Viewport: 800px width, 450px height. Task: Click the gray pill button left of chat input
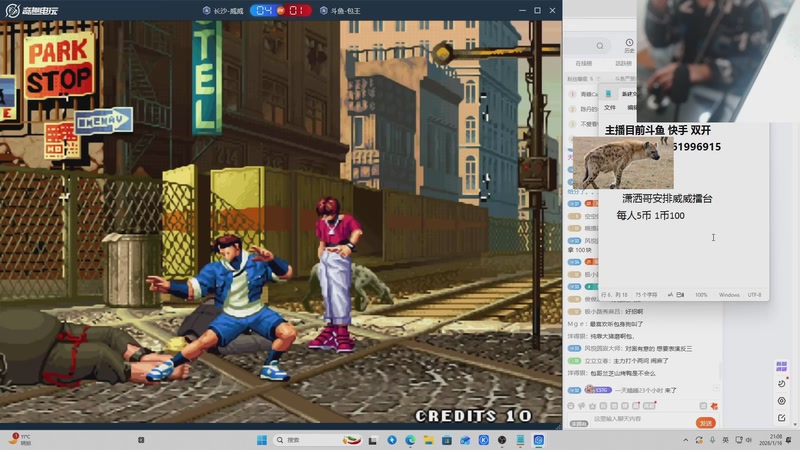click(x=579, y=423)
